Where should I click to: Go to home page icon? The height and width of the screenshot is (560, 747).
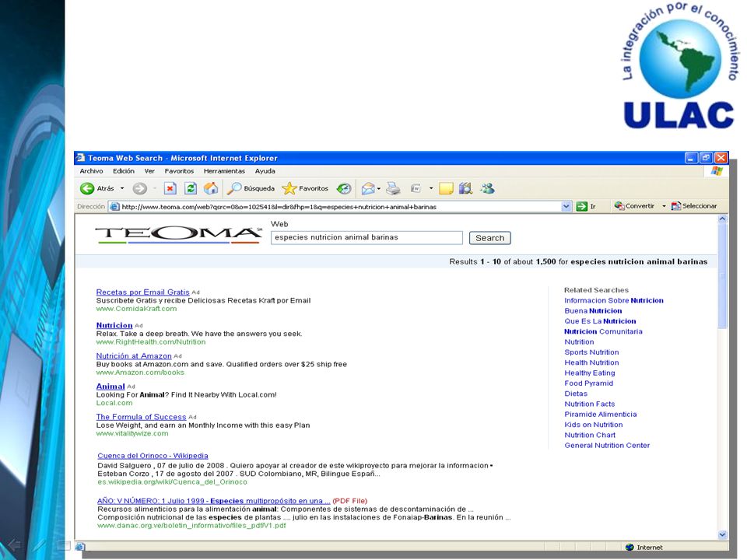(211, 188)
